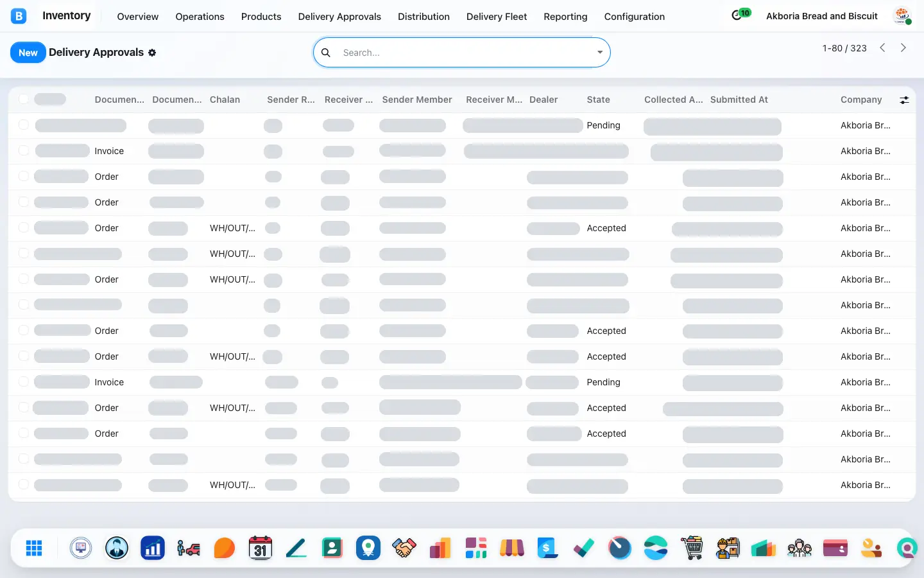Image resolution: width=924 pixels, height=578 pixels.
Task: Open the Reporting menu
Action: click(x=565, y=17)
